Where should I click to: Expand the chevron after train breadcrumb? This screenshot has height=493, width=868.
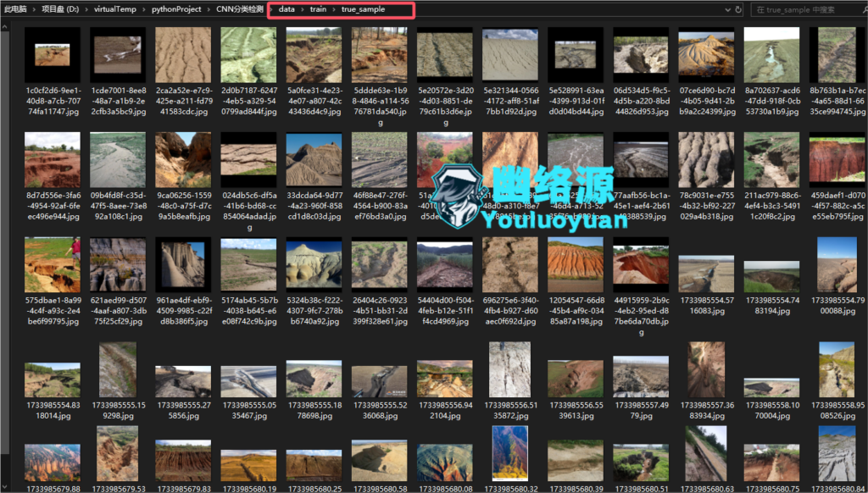point(334,9)
